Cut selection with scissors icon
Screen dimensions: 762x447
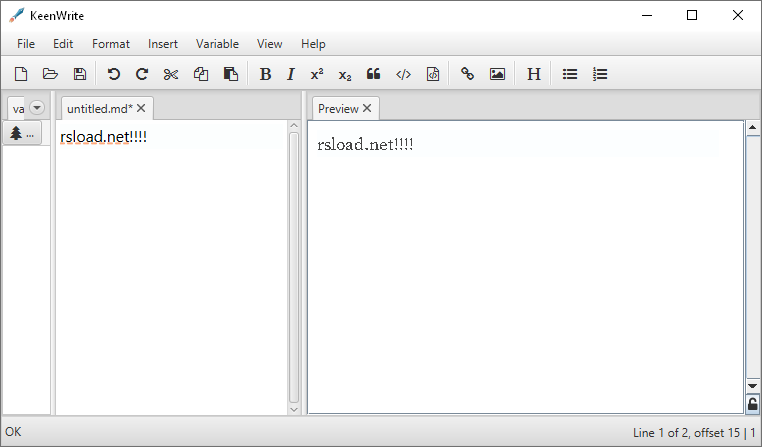point(171,74)
